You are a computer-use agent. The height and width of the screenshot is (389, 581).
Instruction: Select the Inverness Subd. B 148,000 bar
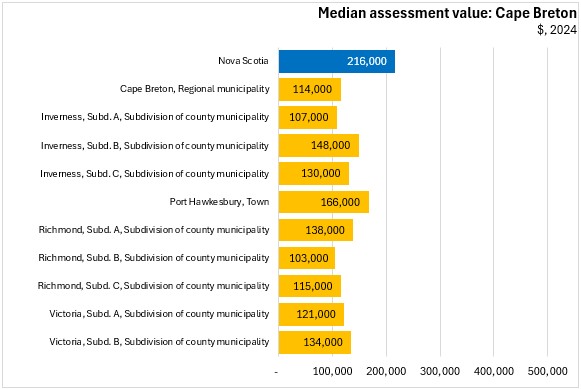[319, 146]
